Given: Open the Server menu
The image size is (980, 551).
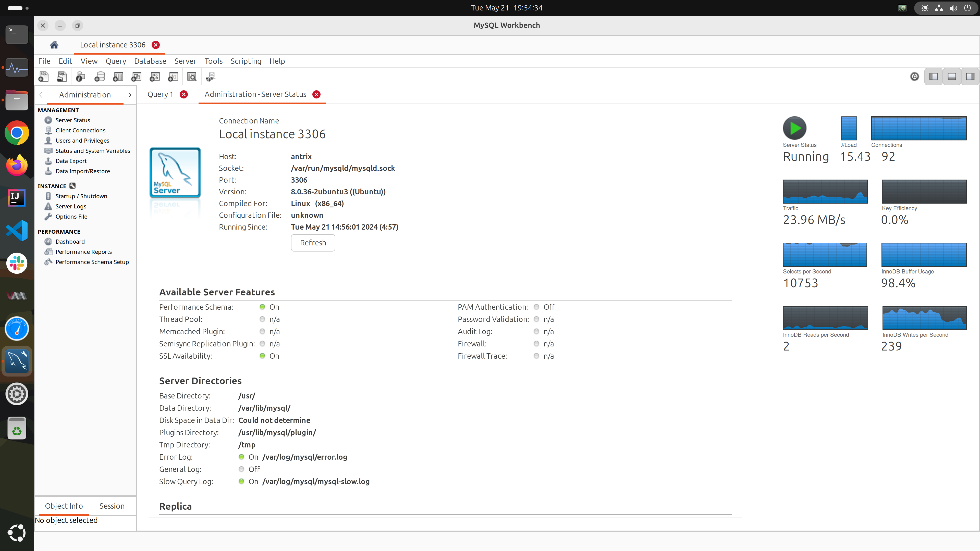Looking at the screenshot, I should (185, 61).
